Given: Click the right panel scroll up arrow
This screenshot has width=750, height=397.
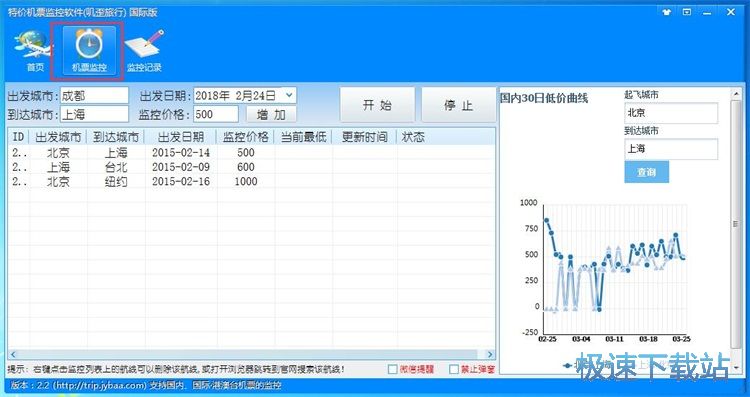Looking at the screenshot, I should pyautogui.click(x=736, y=94).
